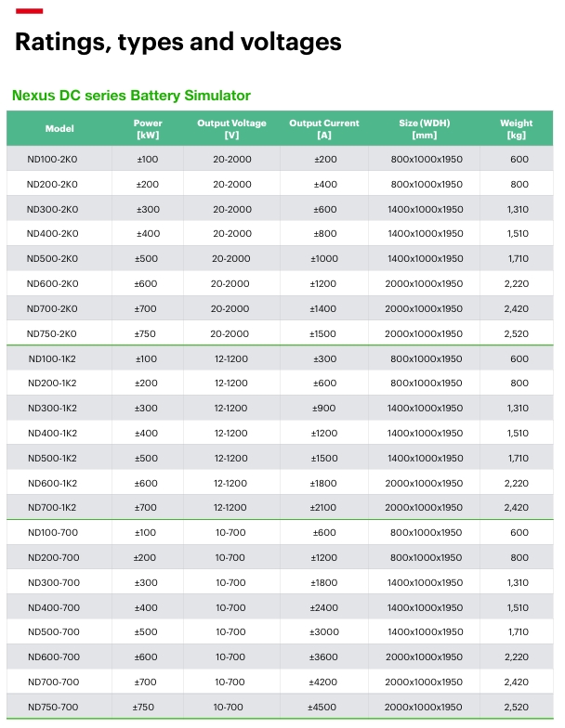This screenshot has width=565, height=728.
Task: Click the ±3600 current for ND600-700
Action: (x=324, y=657)
